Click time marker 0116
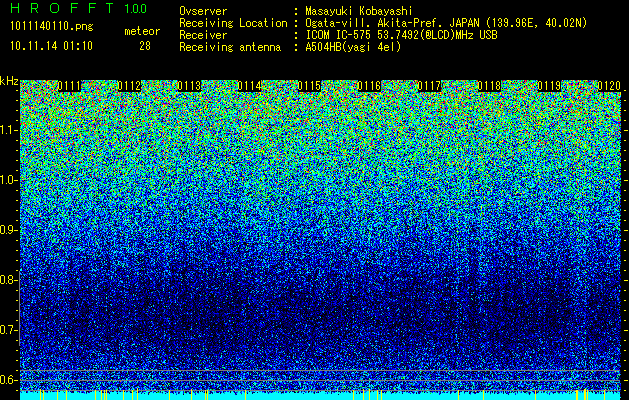The height and width of the screenshot is (400, 629). pyautogui.click(x=369, y=86)
